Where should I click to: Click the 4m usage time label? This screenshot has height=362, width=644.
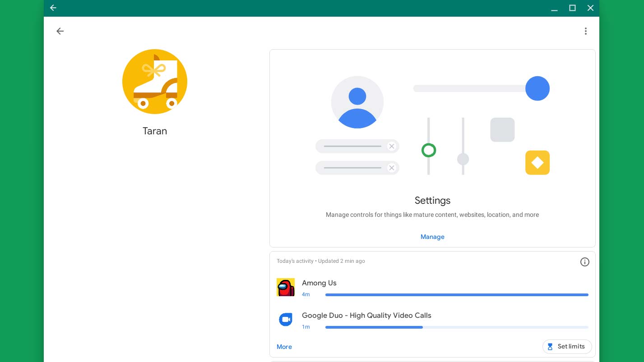(306, 294)
